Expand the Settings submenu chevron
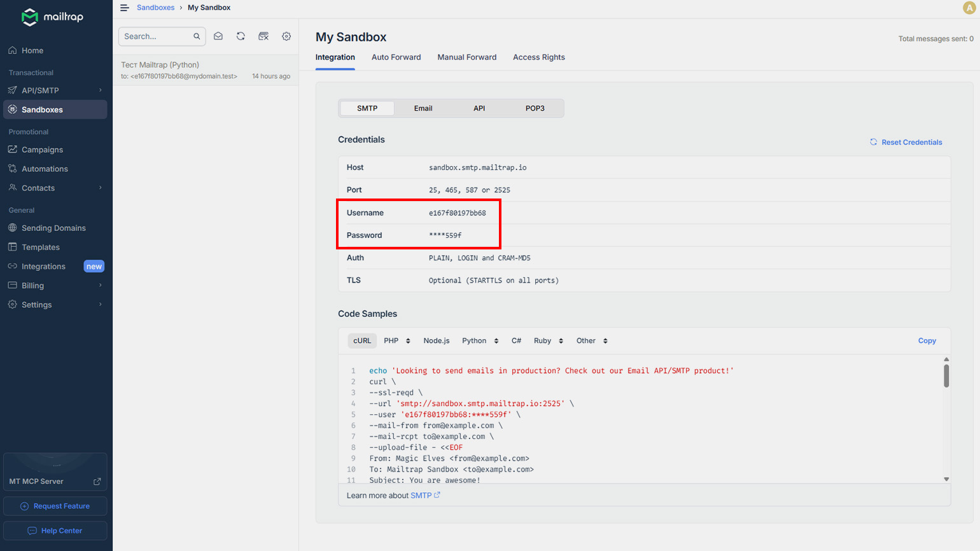The height and width of the screenshot is (551, 980). 101,304
